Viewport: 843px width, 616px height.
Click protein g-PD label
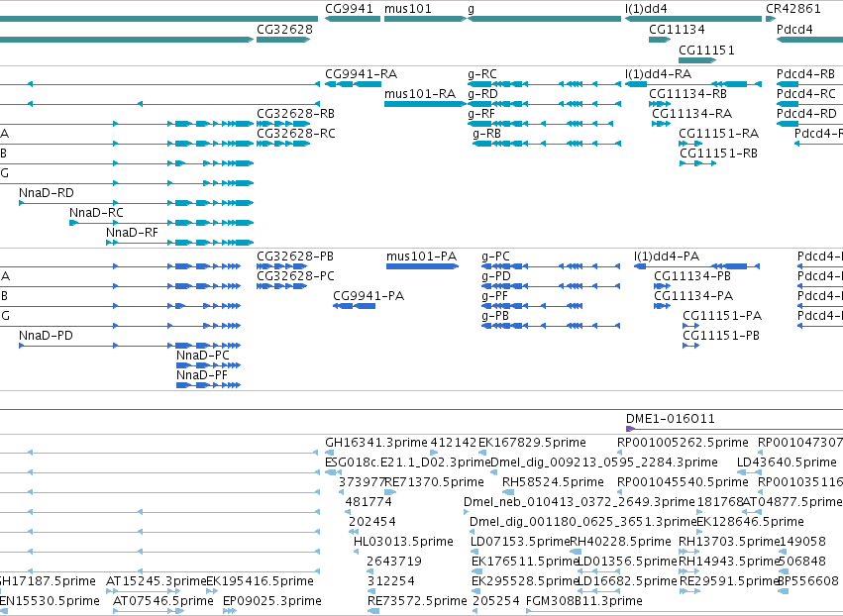pos(496,277)
